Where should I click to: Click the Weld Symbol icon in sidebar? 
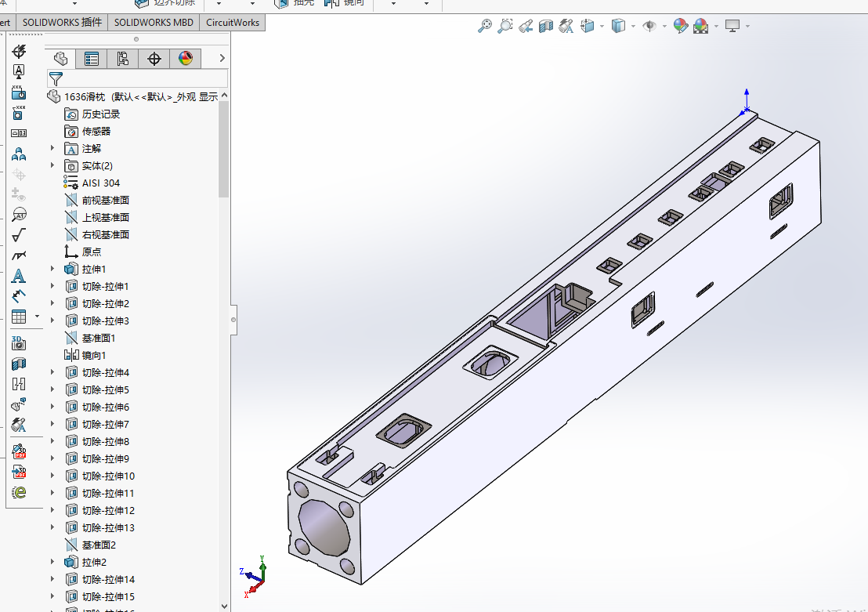[19, 255]
